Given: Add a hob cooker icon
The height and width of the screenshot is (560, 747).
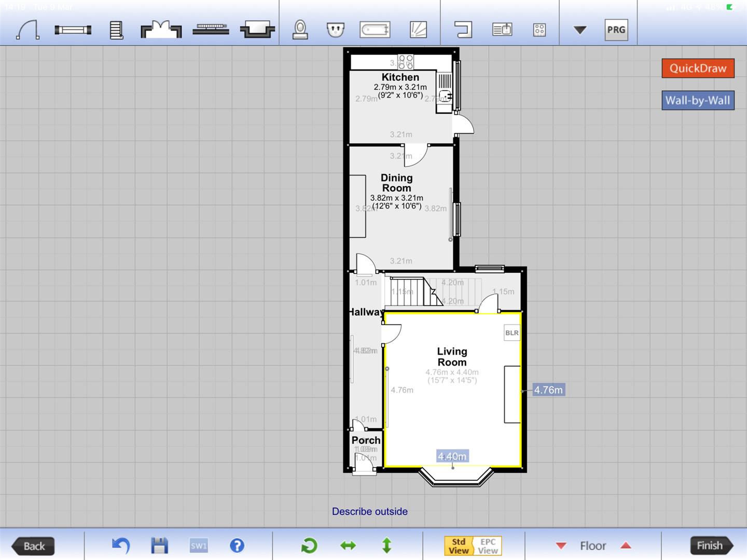Looking at the screenshot, I should pyautogui.click(x=539, y=30).
